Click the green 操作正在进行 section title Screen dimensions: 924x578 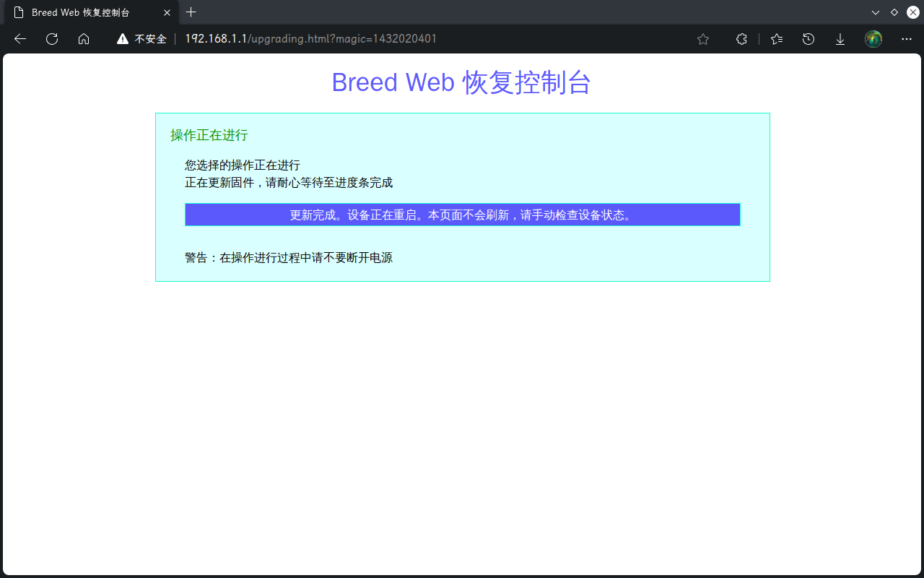pos(209,135)
